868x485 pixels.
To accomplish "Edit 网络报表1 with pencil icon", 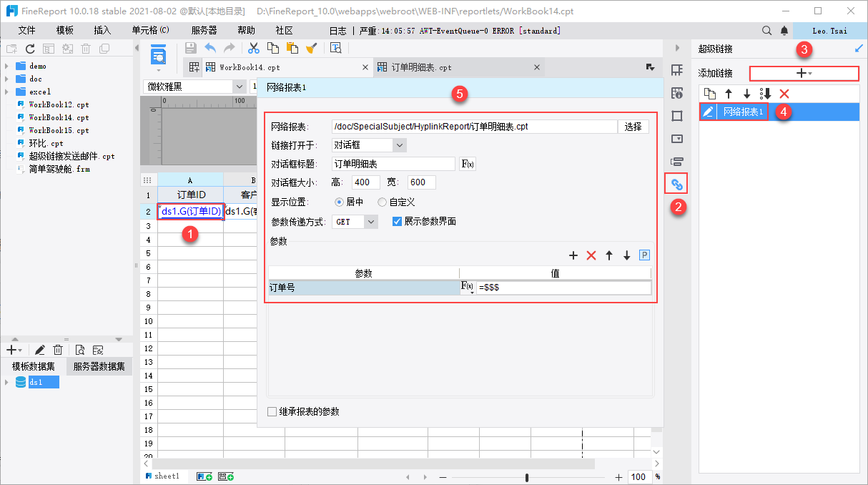I will (x=708, y=112).
